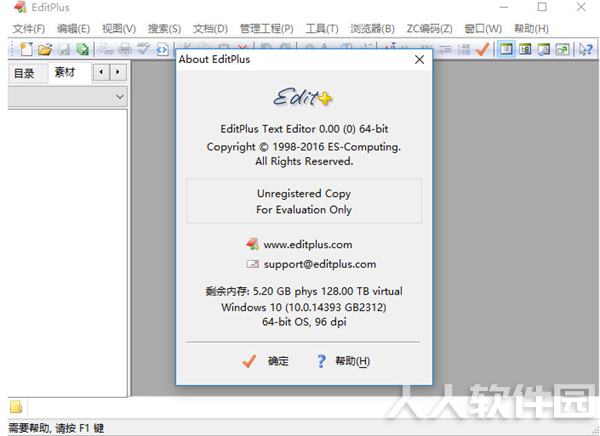The image size is (600, 436).
Task: Click the support@editplus.com email link
Action: 320,264
